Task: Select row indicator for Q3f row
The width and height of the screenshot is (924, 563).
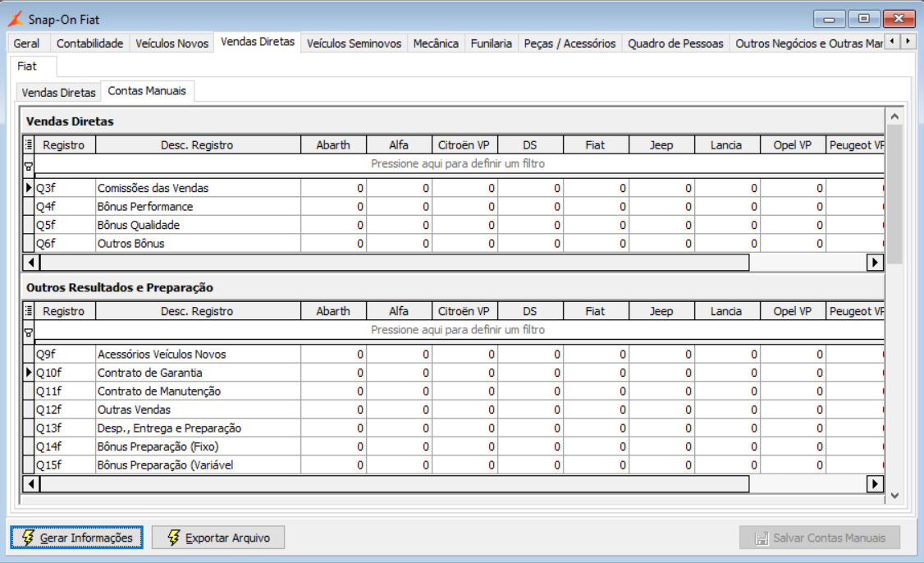Action: click(28, 188)
